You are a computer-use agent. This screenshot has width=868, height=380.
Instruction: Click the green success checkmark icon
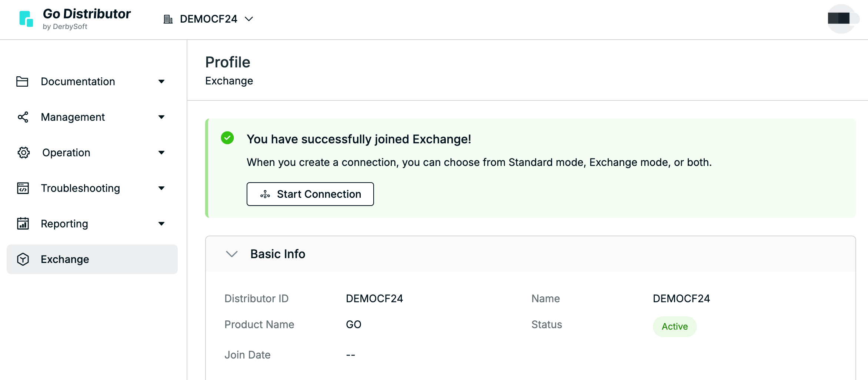[227, 138]
